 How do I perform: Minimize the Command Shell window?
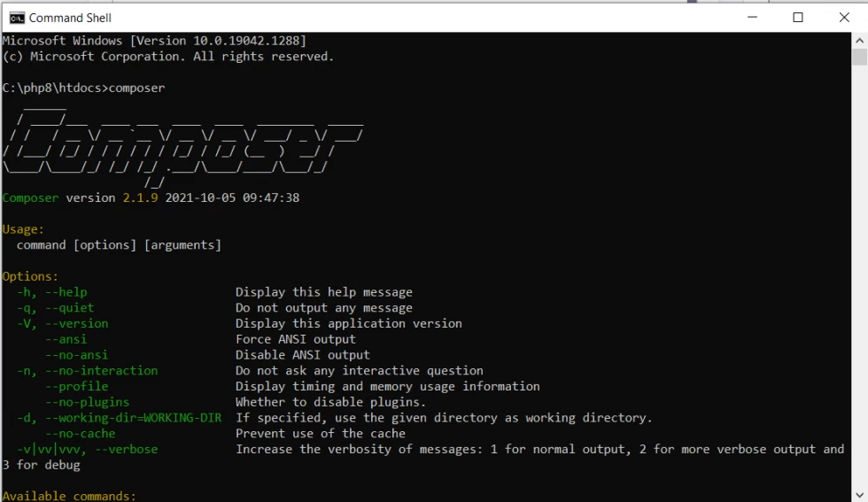[x=752, y=17]
